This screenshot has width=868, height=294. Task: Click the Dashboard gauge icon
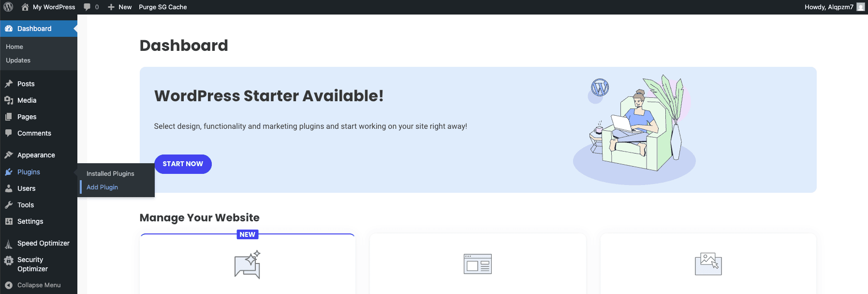(x=9, y=29)
